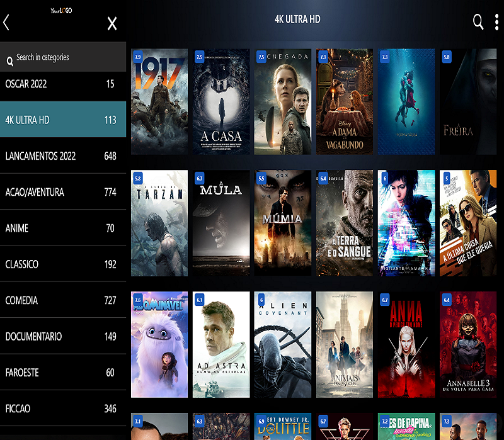Click the 2.5 rating badge on A Casa
Viewport: 504px width, 440px height.
click(200, 57)
